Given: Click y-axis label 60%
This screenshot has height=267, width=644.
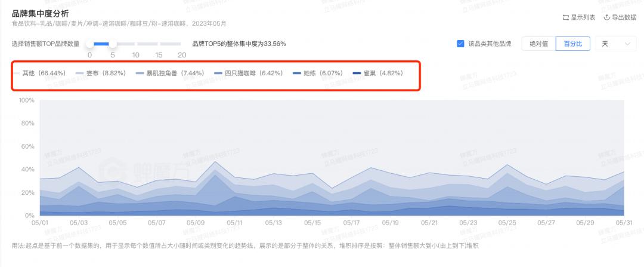Looking at the screenshot, I should (29, 146).
